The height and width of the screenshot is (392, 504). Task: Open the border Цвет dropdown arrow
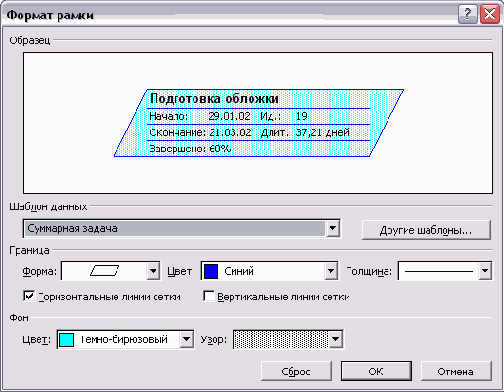click(x=331, y=271)
